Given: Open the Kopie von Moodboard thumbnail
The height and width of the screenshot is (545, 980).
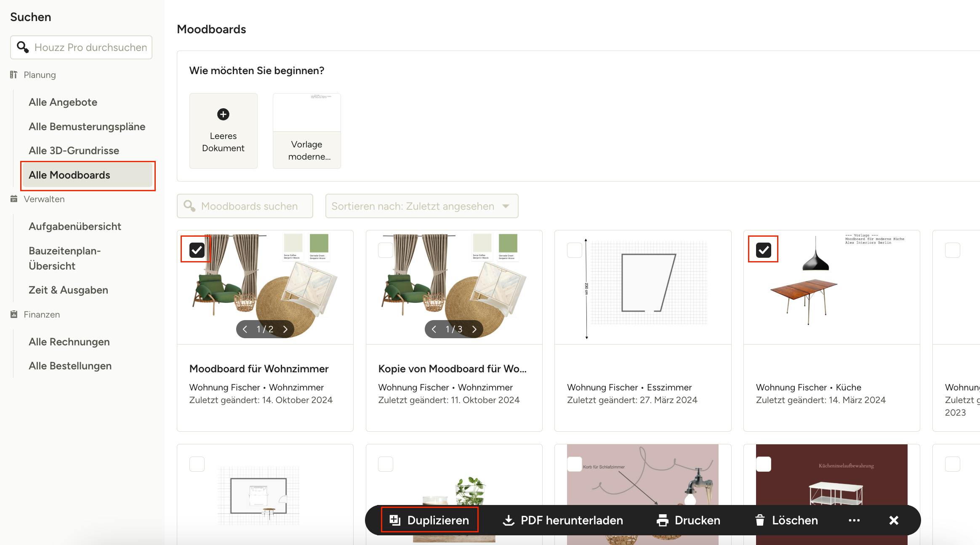Looking at the screenshot, I should 454,287.
